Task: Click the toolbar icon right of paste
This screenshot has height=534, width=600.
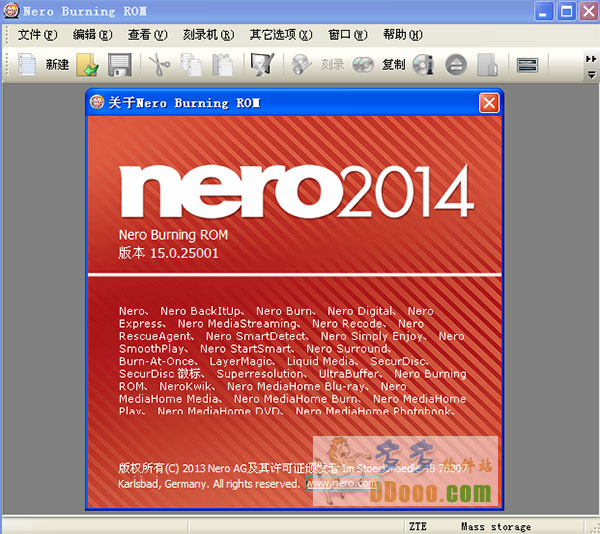Action: [x=262, y=63]
